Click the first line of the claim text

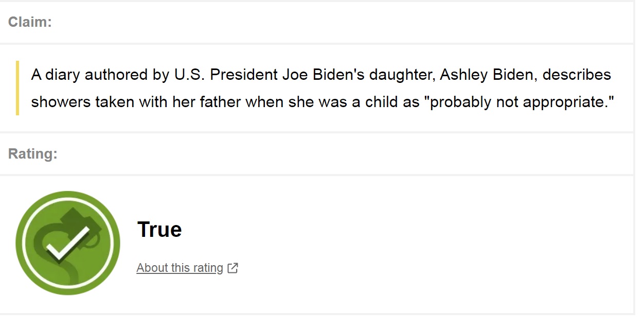coord(321,75)
